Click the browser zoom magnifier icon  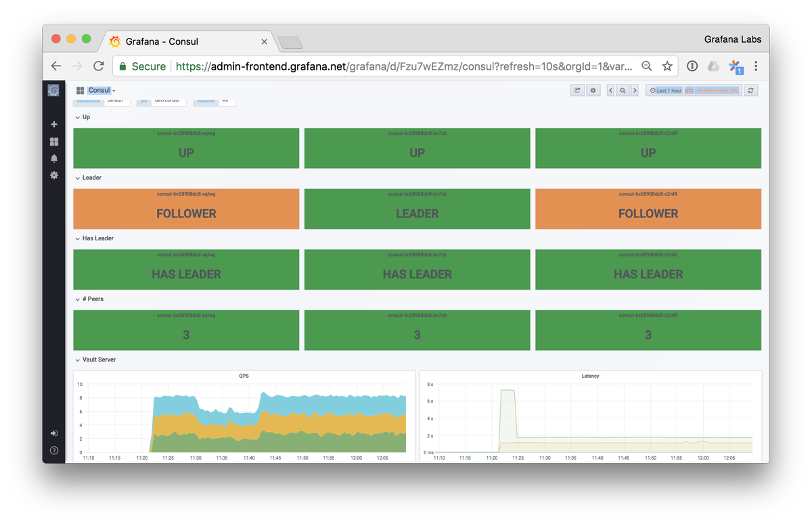647,66
